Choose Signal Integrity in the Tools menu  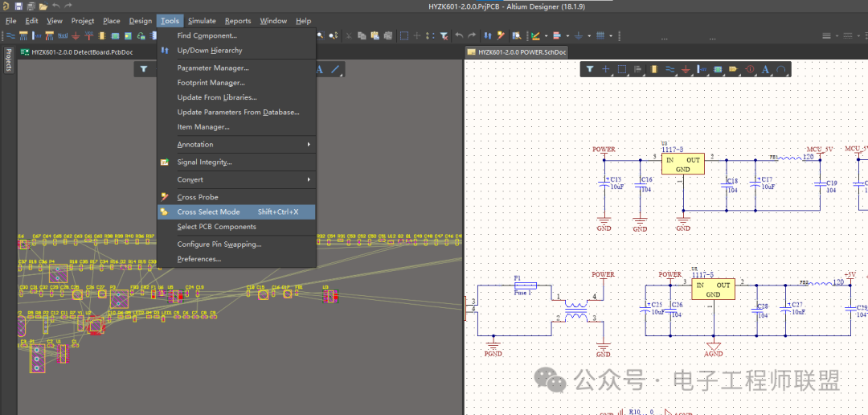pos(236,162)
